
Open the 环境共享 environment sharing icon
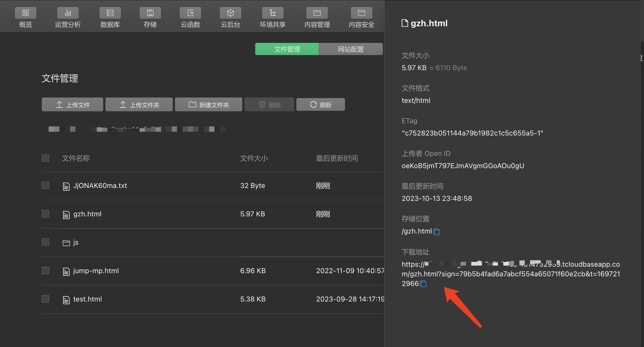(273, 13)
